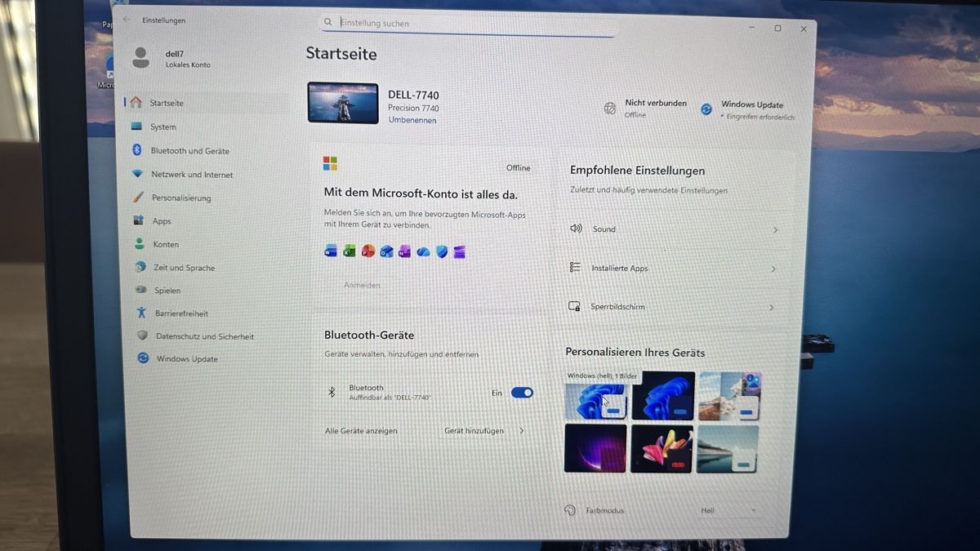Click the Offline label in Microsoft card
This screenshot has height=551, width=980.
point(518,168)
